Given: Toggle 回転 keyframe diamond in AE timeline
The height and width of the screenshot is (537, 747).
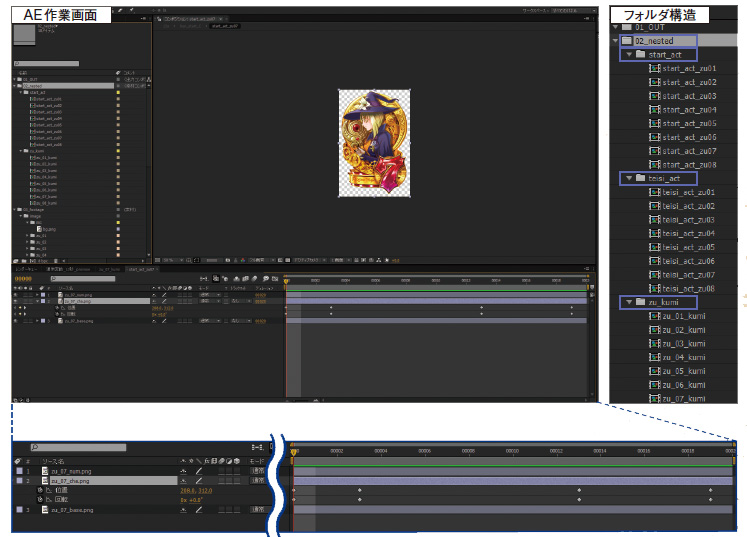Looking at the screenshot, I should pyautogui.click(x=20, y=314).
